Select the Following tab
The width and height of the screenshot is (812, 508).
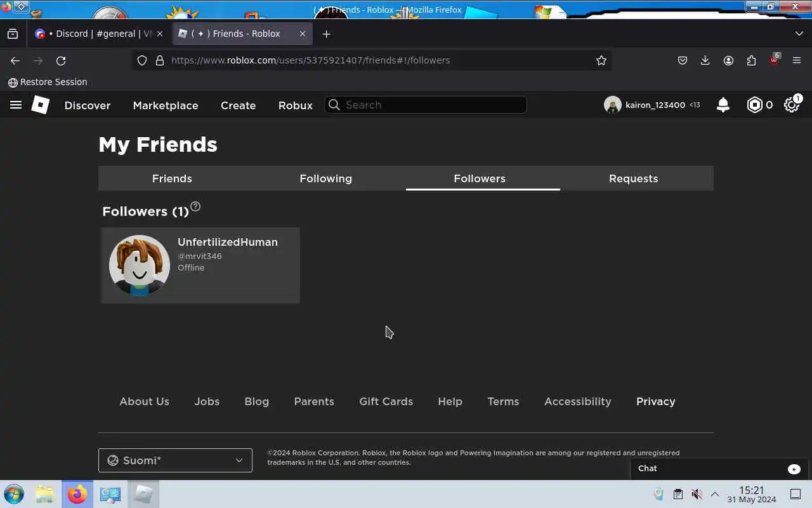(325, 178)
